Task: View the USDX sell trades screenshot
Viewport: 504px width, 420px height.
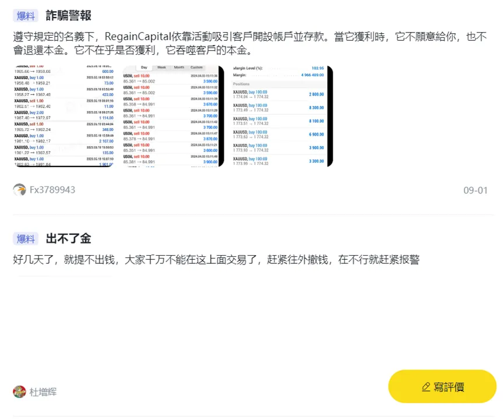Action: click(173, 116)
